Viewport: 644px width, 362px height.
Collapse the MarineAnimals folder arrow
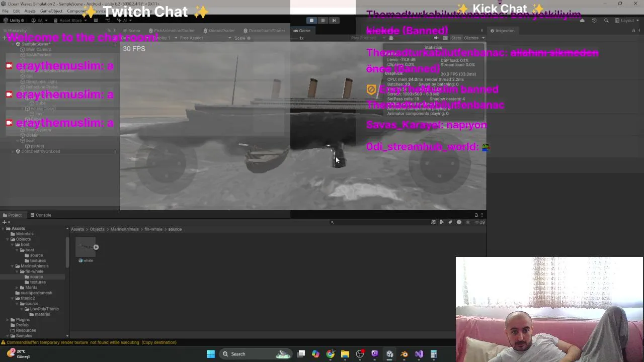(13, 266)
